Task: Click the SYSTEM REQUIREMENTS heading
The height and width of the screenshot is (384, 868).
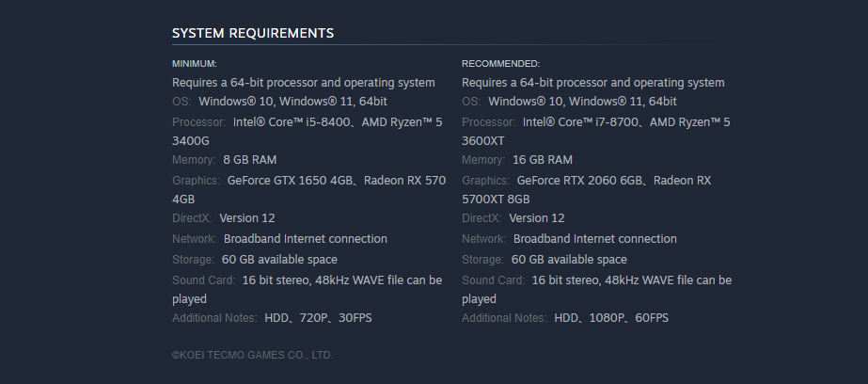Action: click(x=253, y=33)
